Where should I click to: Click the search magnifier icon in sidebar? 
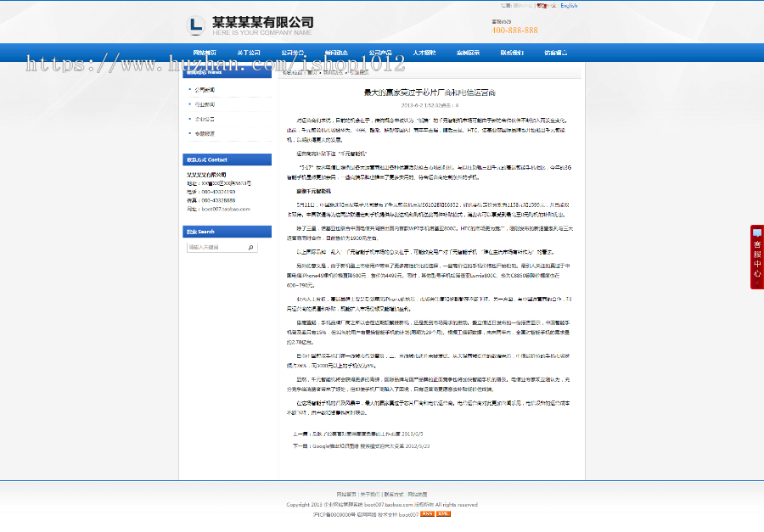coord(250,248)
